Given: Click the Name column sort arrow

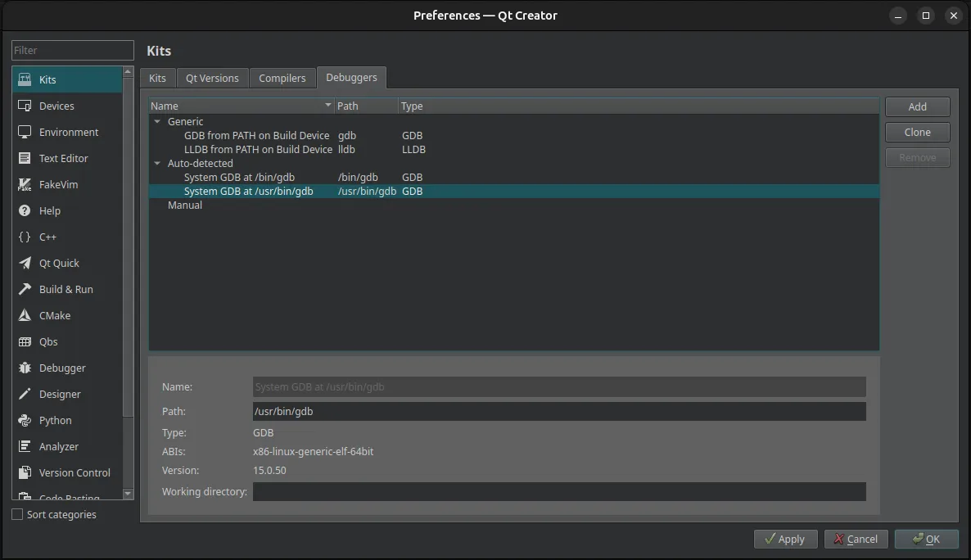Looking at the screenshot, I should 327,105.
